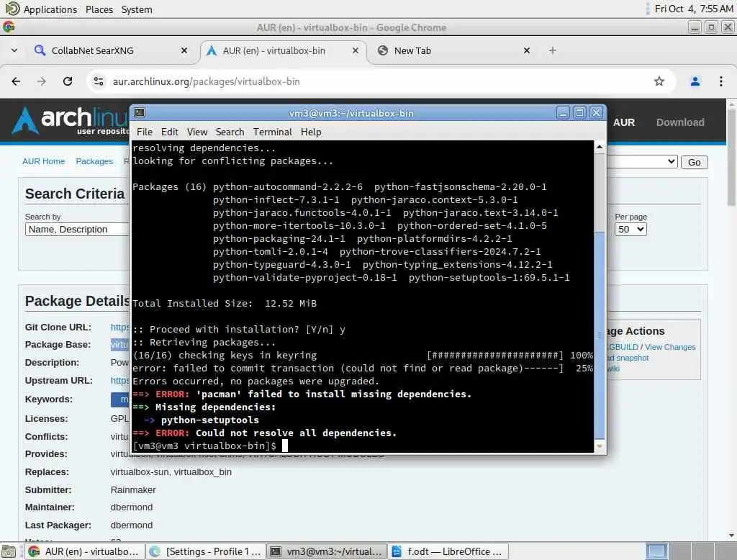
Task: Click the 'Total Installed Size' terminal line
Action: (x=225, y=304)
